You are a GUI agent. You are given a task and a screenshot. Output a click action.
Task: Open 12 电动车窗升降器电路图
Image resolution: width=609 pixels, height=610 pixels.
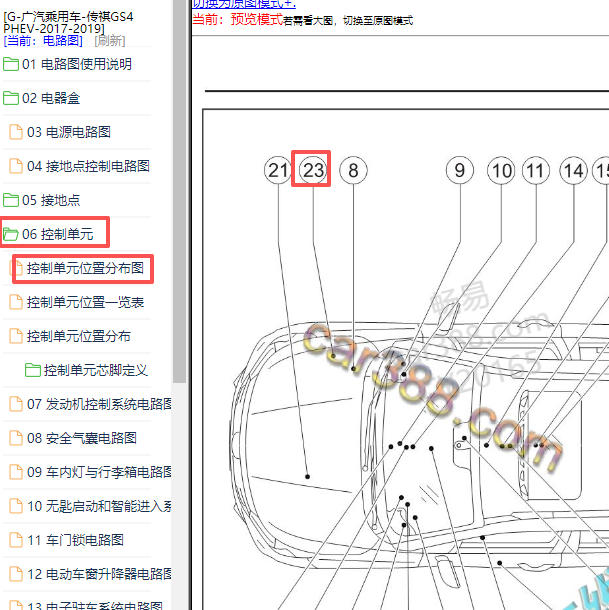99,574
